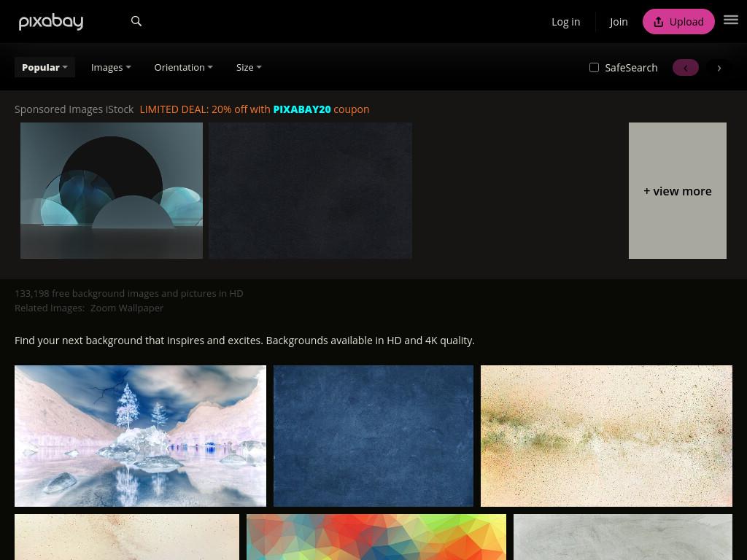Viewport: 747px width, 560px height.
Task: Open the blue textured background image
Action: 373,436
